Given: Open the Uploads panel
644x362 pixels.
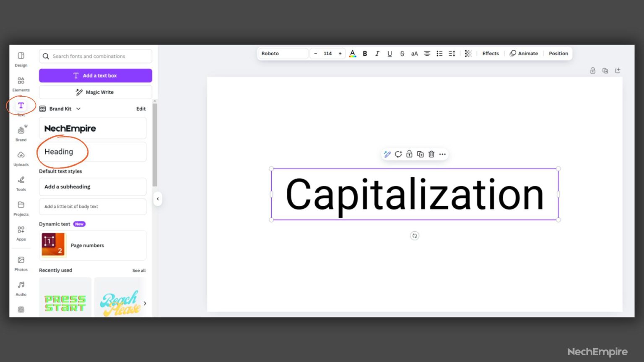Looking at the screenshot, I should [21, 158].
